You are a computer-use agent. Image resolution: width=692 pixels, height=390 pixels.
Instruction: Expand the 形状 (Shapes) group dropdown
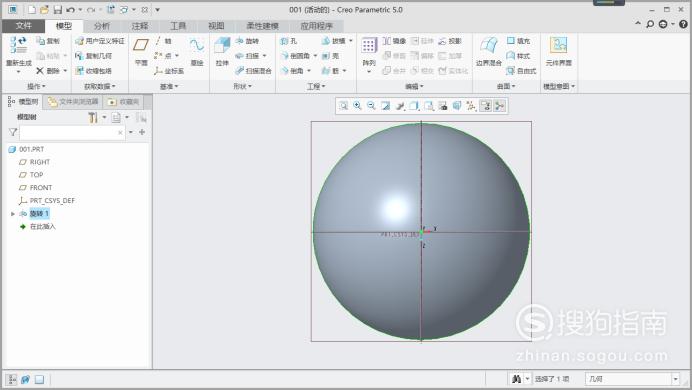pos(242,86)
